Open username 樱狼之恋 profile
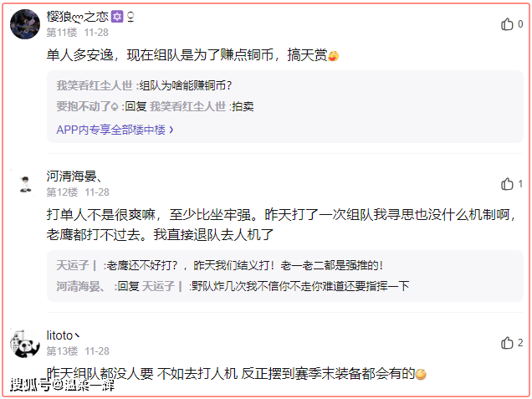This screenshot has width=532, height=399. [77, 16]
